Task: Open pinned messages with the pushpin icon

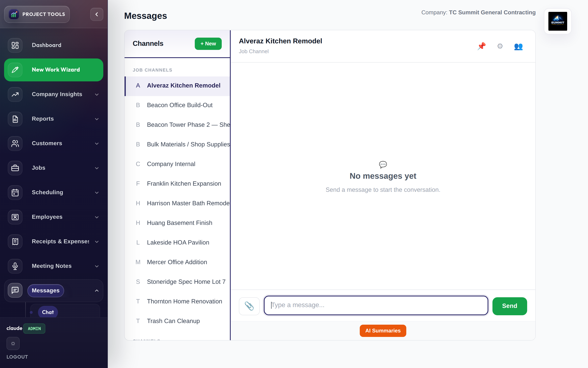Action: tap(481, 46)
